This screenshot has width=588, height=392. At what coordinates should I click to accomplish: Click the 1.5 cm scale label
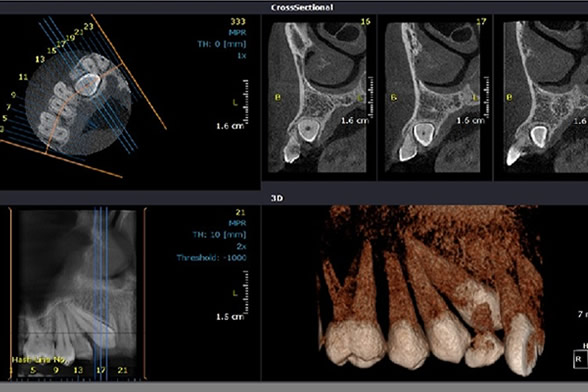(x=230, y=317)
